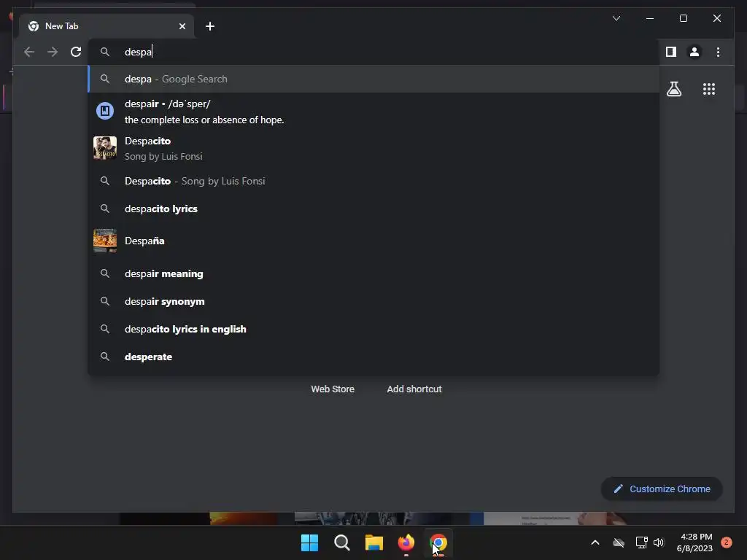The image size is (747, 560).
Task: Reload the page with the refresh icon
Action: [x=76, y=52]
